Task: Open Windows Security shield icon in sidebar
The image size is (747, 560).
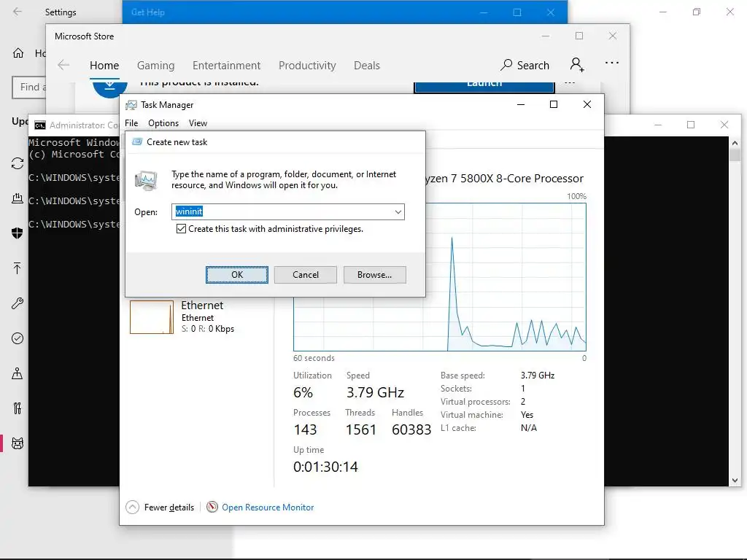Action: point(18,233)
